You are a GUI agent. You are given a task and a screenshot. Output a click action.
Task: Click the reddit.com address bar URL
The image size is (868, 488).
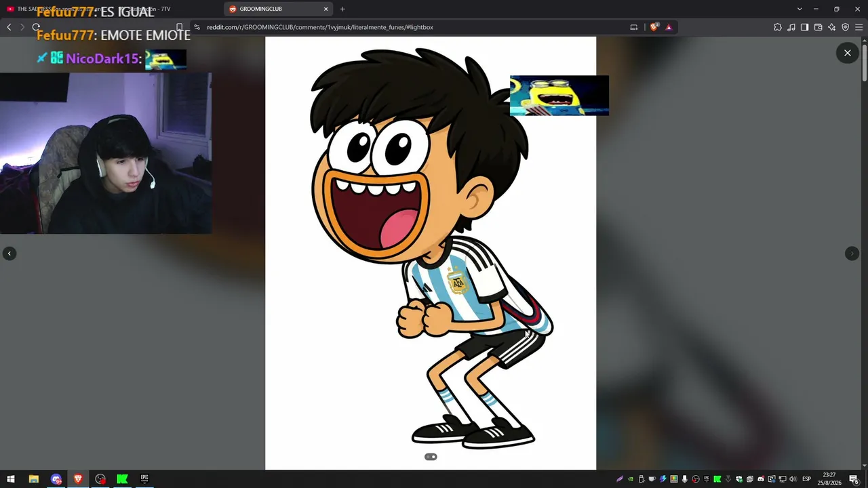point(320,27)
